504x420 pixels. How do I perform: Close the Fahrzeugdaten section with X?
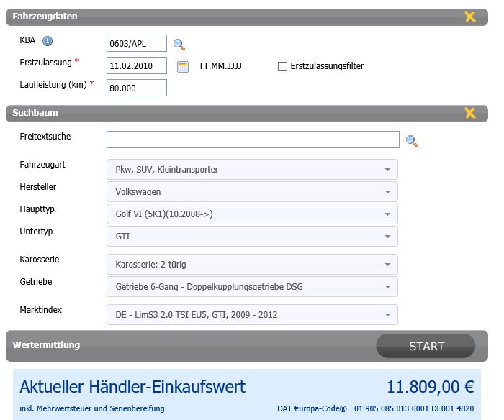pos(470,17)
